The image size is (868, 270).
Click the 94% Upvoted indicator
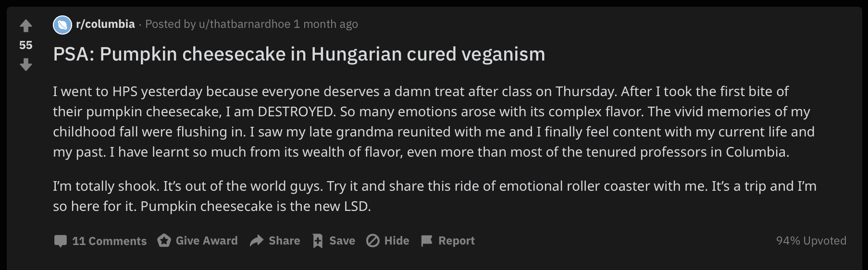[811, 240]
